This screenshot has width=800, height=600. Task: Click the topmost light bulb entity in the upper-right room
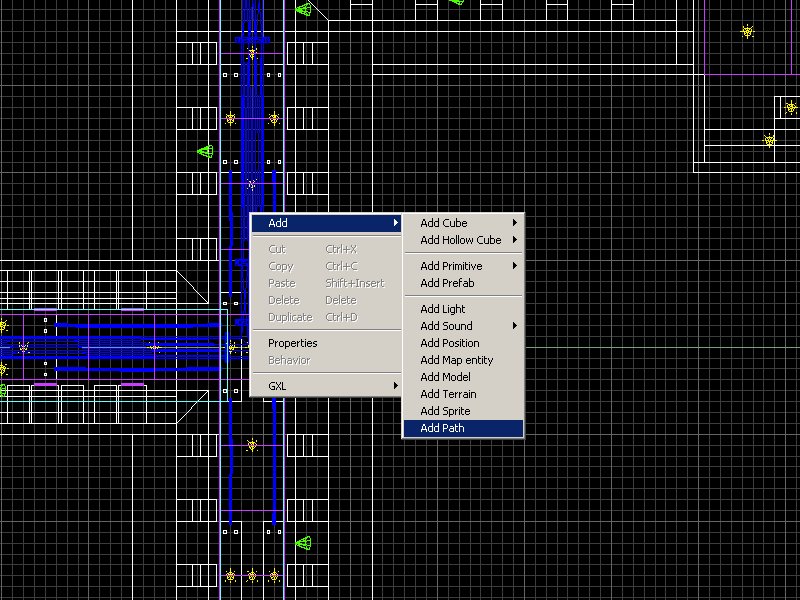[747, 32]
